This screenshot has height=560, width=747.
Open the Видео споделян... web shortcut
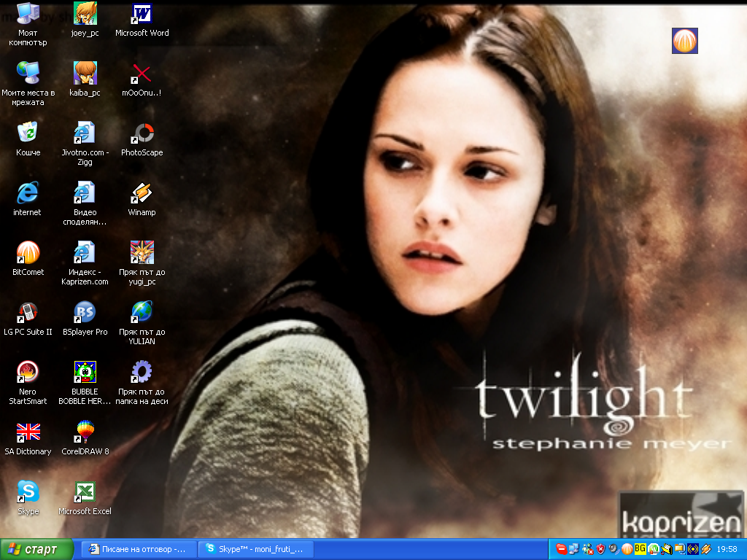point(85,204)
